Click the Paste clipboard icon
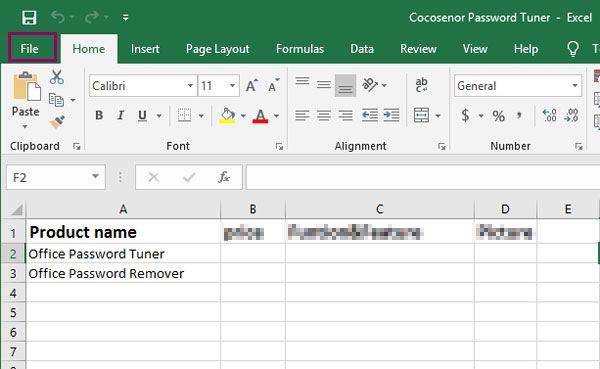This screenshot has height=369, width=600. pos(26,87)
